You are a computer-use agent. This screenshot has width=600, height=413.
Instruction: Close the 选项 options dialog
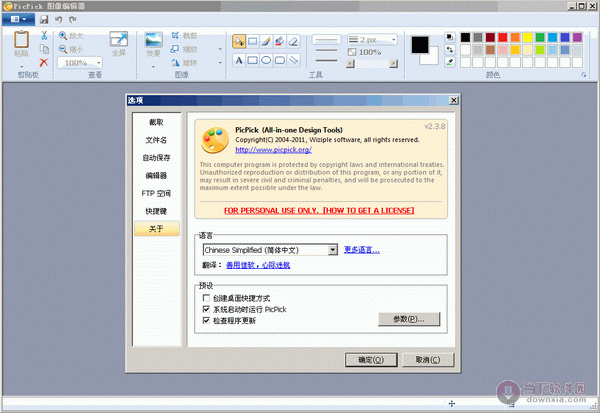pyautogui.click(x=453, y=100)
